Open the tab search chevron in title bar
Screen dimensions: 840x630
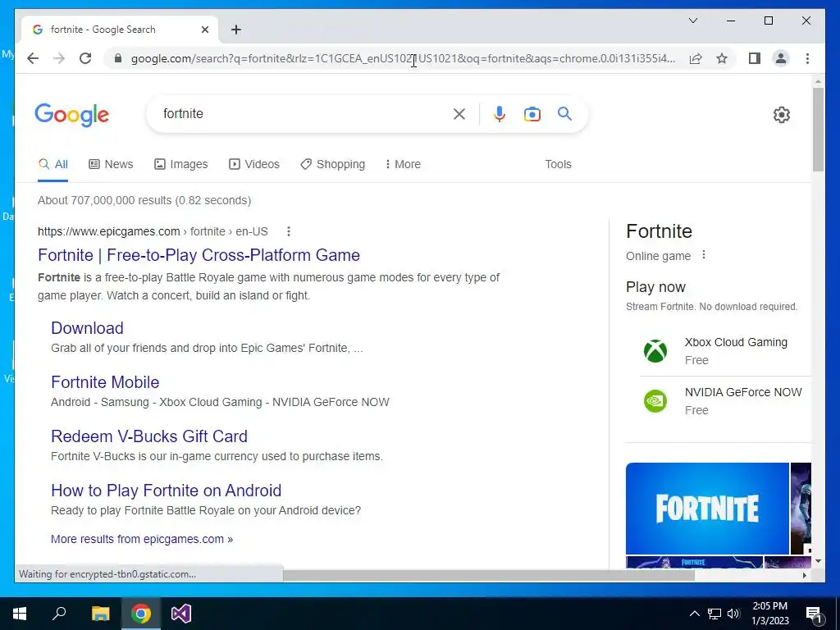[x=692, y=21]
